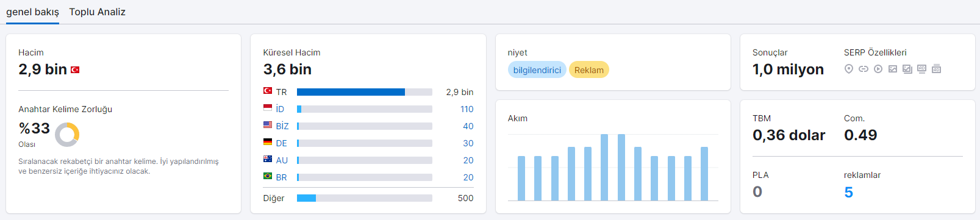
Task: Click the site links chain SERP icon
Action: [863, 69]
